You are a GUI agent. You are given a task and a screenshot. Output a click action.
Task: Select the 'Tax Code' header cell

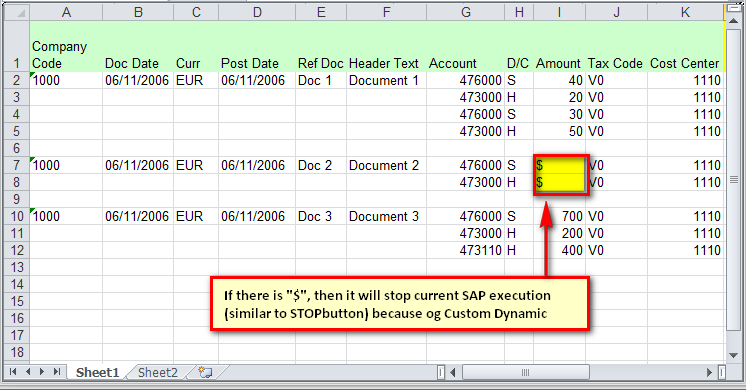(616, 46)
